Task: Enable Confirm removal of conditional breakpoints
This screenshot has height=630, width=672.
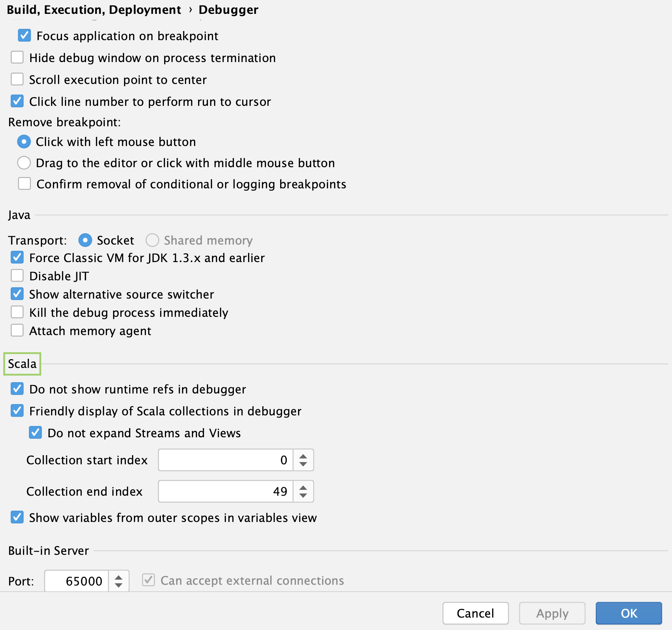Action: 24,184
